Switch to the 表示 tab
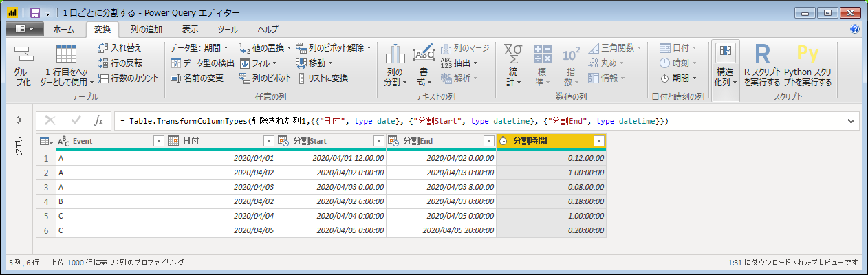The width and height of the screenshot is (868, 275). tap(191, 30)
